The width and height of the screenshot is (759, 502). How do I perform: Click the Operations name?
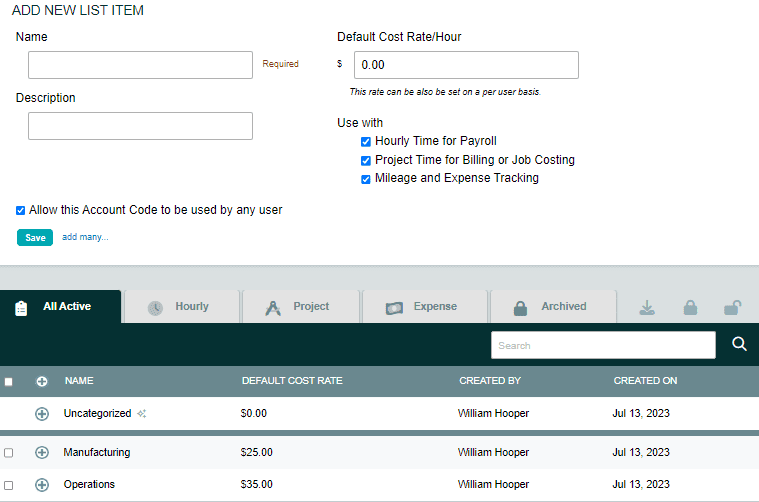pyautogui.click(x=89, y=484)
